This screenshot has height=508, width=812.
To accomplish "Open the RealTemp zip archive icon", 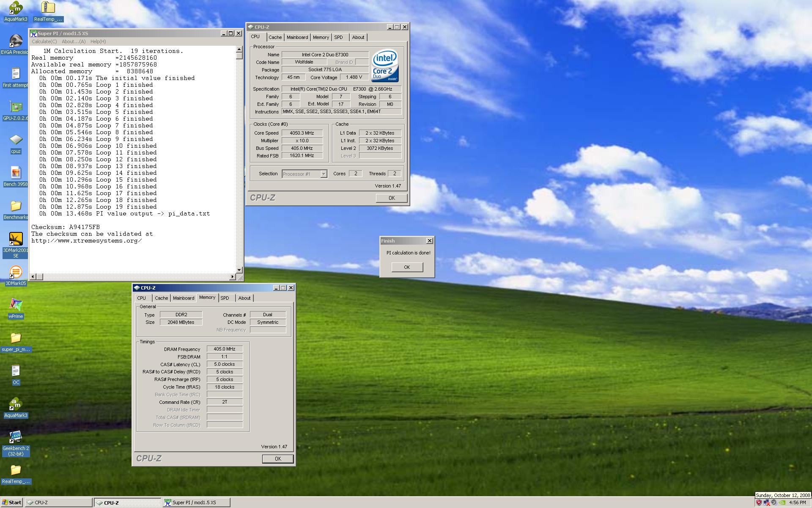I will pyautogui.click(x=48, y=8).
